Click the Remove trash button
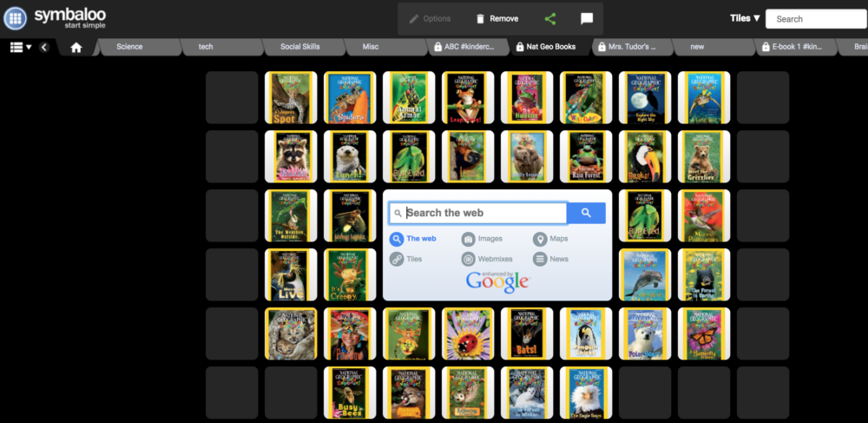The image size is (868, 423). click(497, 19)
